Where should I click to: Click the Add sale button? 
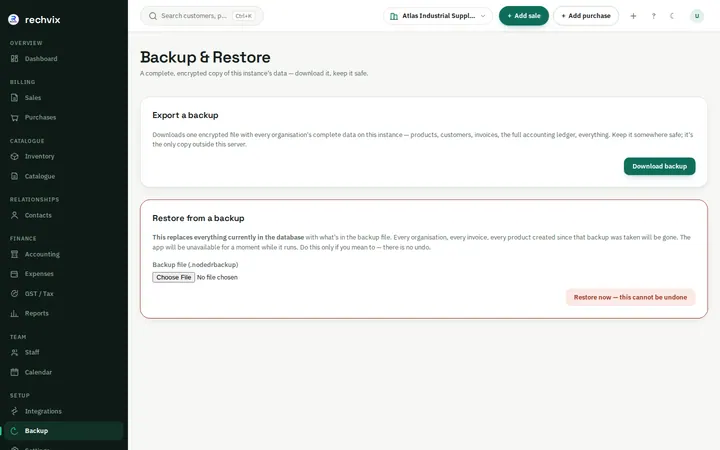(x=524, y=16)
